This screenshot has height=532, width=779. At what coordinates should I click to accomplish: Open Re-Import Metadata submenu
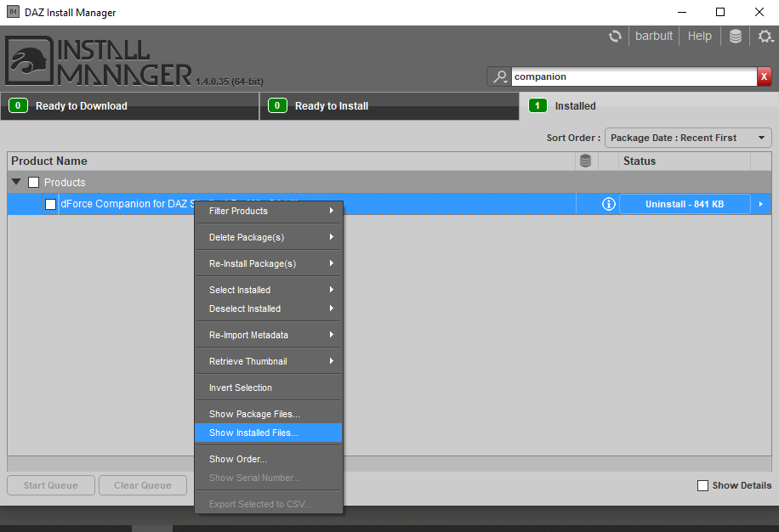[x=269, y=335]
